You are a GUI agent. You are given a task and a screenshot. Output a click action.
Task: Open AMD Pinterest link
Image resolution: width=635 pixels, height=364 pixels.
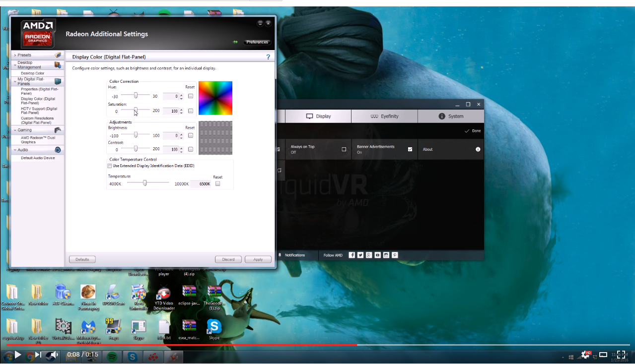click(x=395, y=255)
